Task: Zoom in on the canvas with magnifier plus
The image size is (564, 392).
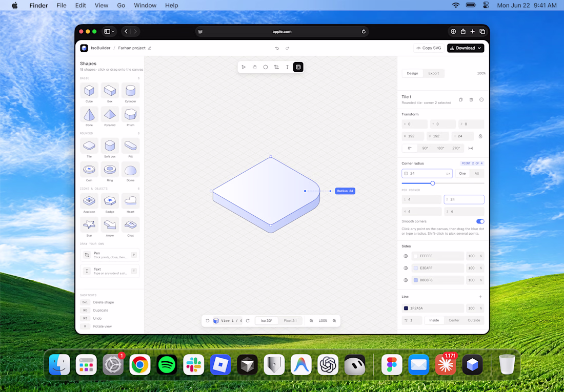Action: pyautogui.click(x=334, y=321)
